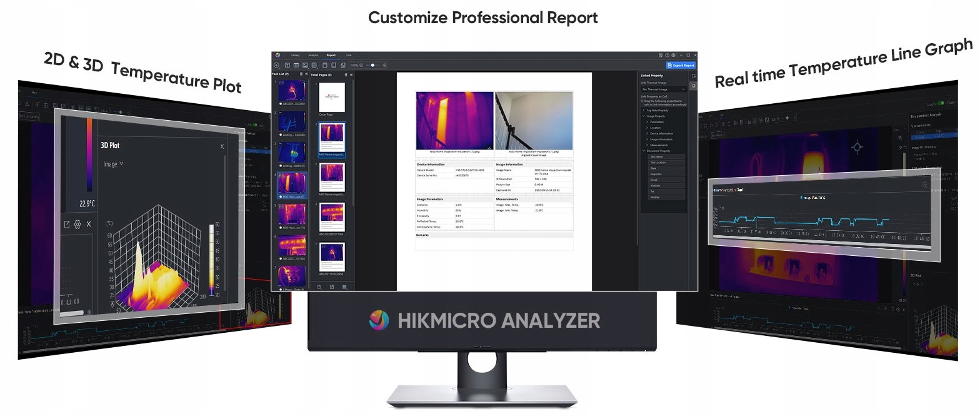The image size is (980, 416).
Task: Click the page layout icon under Total Pages
Action: click(x=344, y=287)
